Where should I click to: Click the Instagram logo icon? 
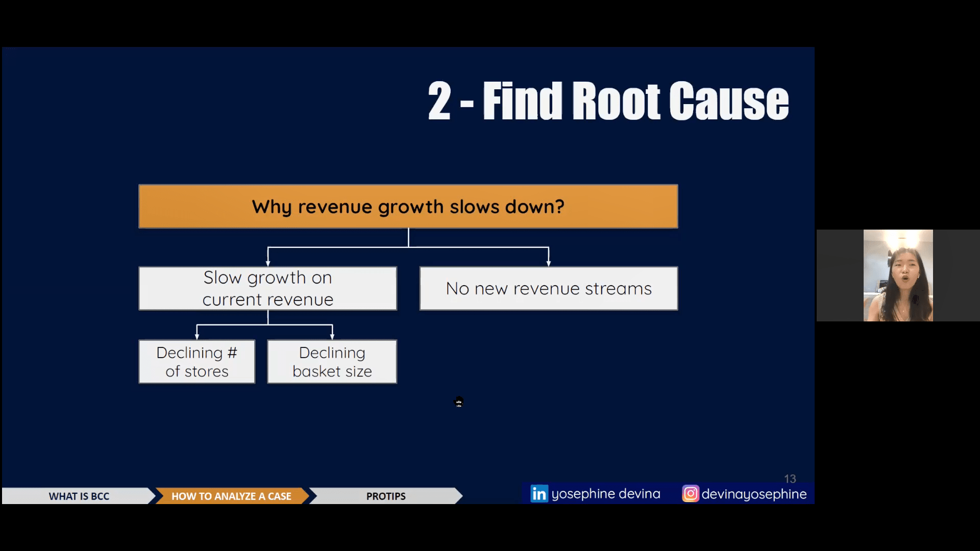(690, 494)
